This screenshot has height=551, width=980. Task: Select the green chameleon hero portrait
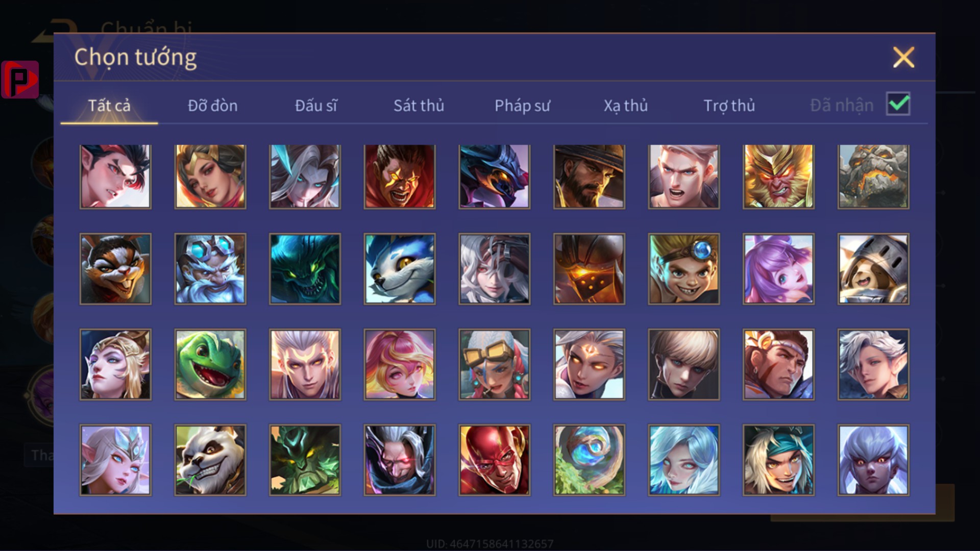[x=210, y=364]
